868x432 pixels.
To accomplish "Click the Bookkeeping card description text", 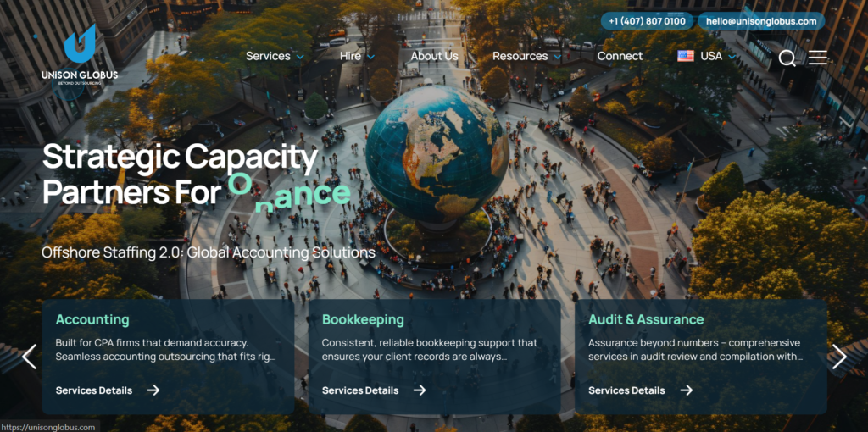I will point(430,350).
